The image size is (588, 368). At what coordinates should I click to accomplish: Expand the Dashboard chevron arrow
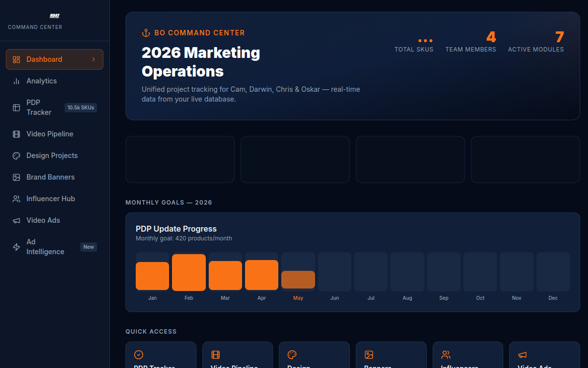click(94, 59)
